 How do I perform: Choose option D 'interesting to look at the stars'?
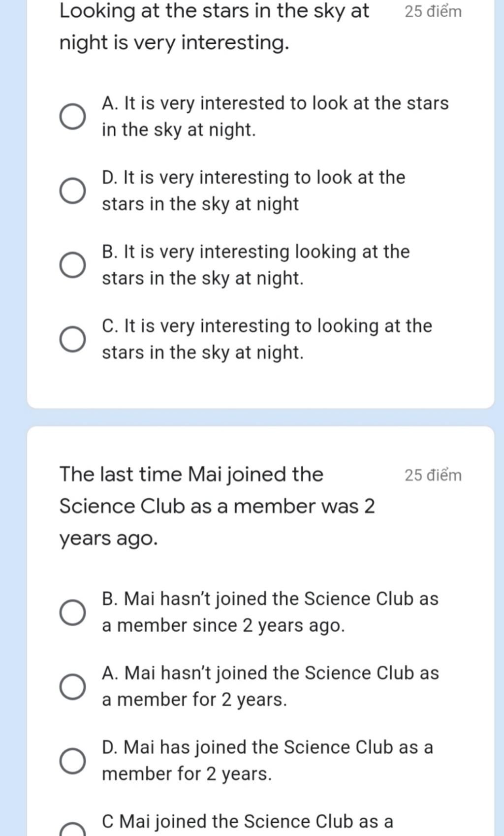[73, 191]
